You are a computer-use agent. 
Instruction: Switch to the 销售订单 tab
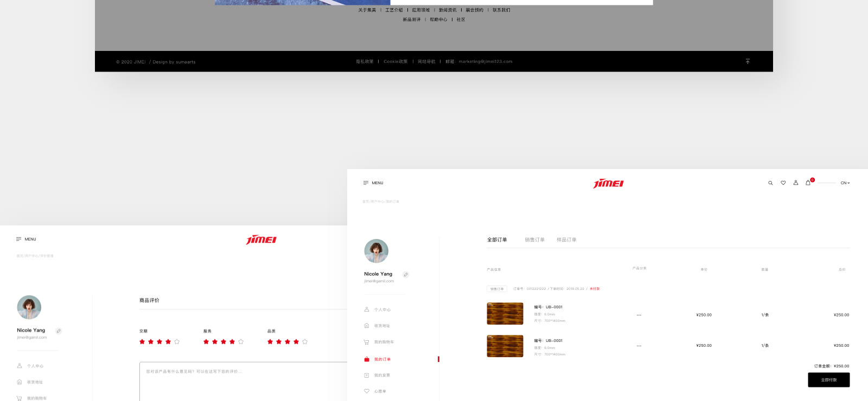pyautogui.click(x=534, y=240)
